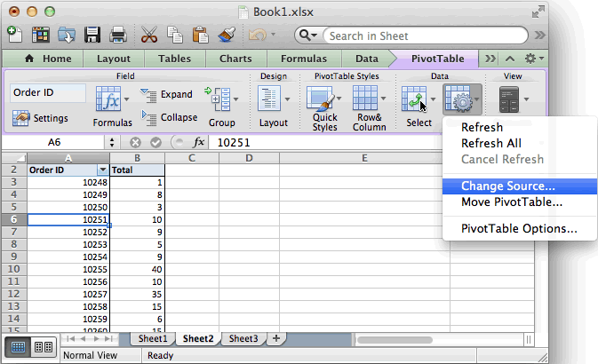Expand the Name Box dropdown stepper

click(x=112, y=142)
